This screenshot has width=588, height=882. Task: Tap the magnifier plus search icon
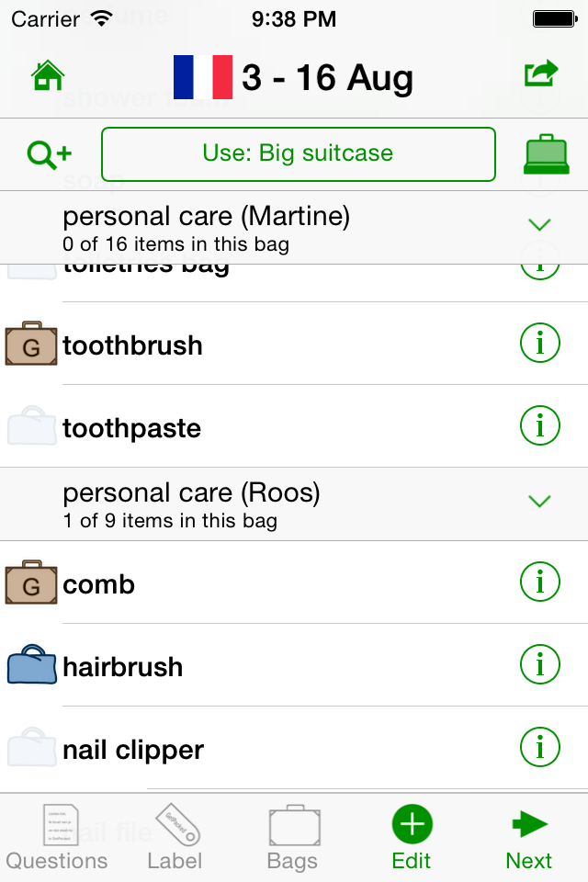coord(49,154)
